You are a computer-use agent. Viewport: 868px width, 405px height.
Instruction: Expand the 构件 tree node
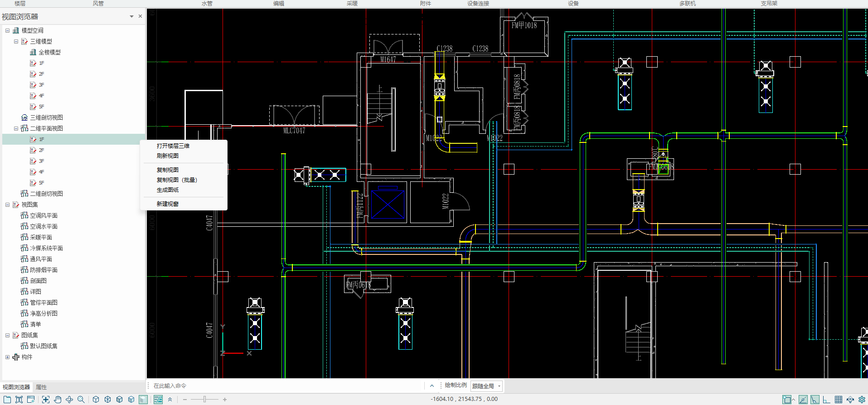[x=8, y=357]
